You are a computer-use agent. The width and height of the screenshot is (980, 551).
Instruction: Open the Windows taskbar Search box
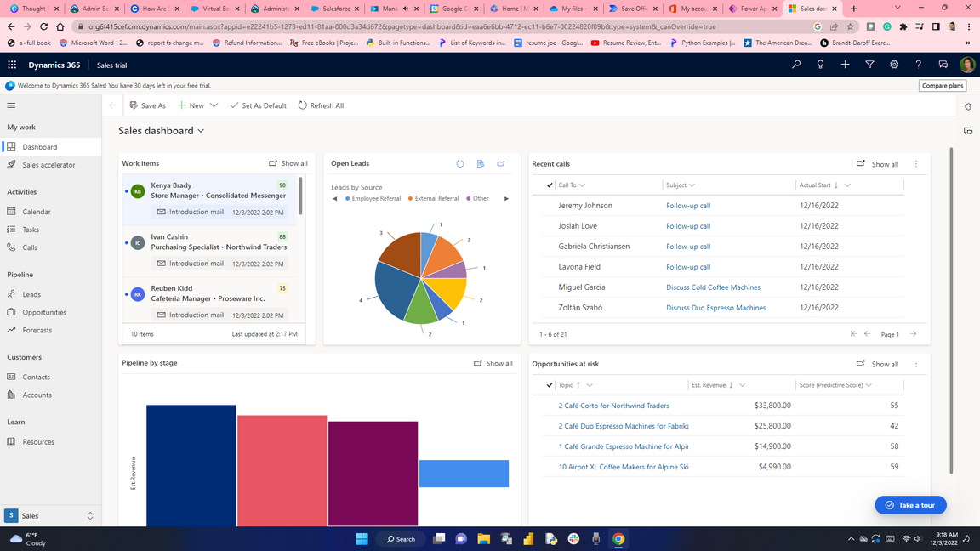coord(402,538)
